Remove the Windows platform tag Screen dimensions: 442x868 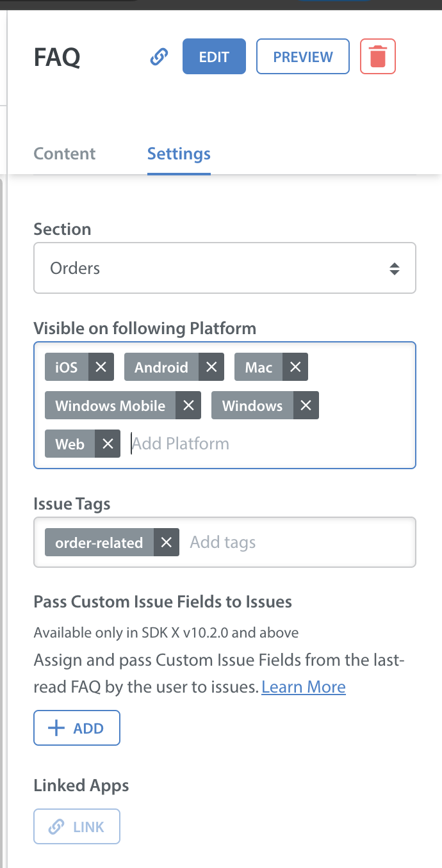pos(306,405)
